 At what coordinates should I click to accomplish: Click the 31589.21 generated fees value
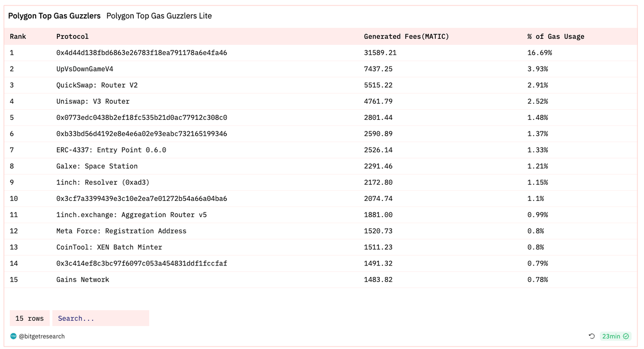380,53
